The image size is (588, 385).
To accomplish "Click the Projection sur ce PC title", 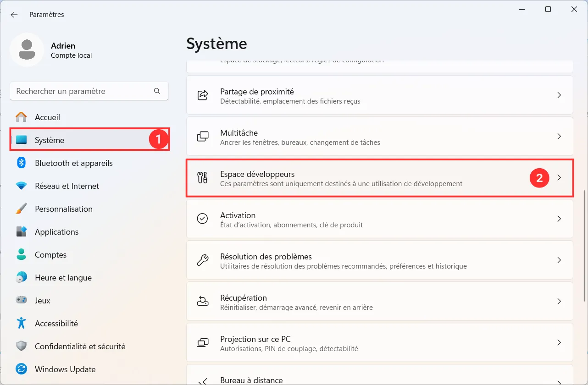I will point(255,339).
